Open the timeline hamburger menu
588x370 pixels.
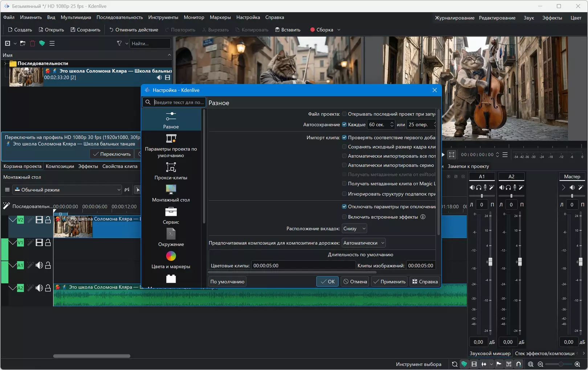(x=7, y=190)
